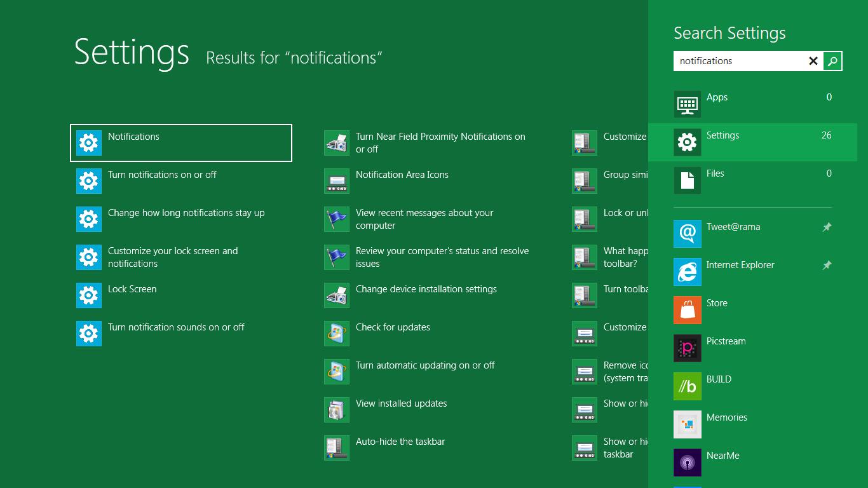868x488 pixels.
Task: Select the Apps search category
Action: point(752,104)
